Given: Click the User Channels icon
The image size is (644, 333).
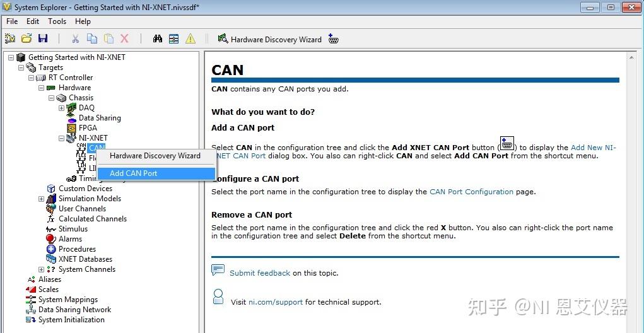Looking at the screenshot, I should point(51,209).
